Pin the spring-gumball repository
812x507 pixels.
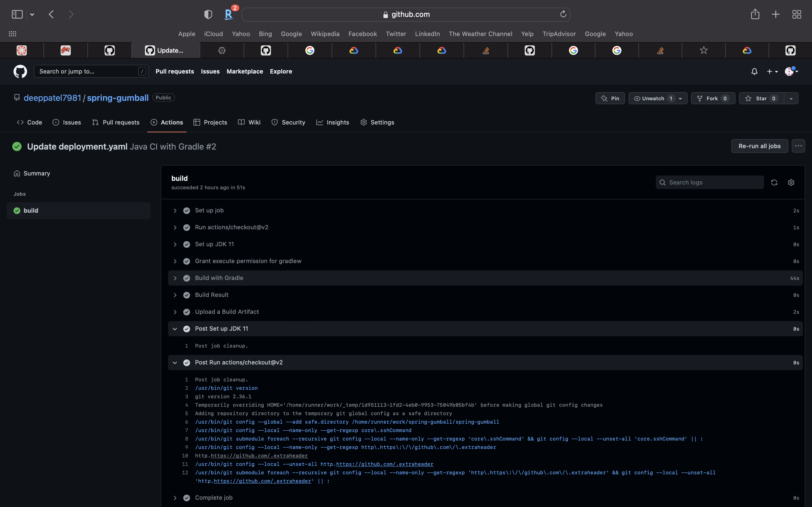click(610, 98)
